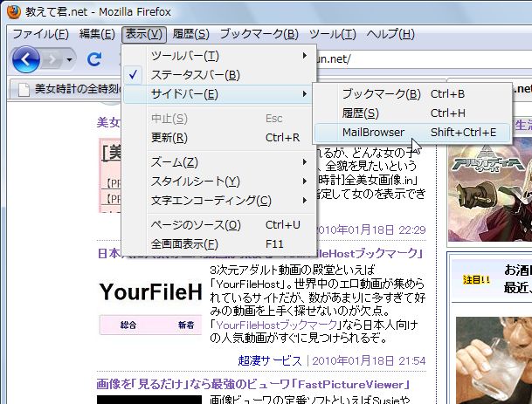Image resolution: width=532 pixels, height=404 pixels.
Task: Toggle 履歴(S) sidebar Ctrl+H entry
Action: (412, 113)
